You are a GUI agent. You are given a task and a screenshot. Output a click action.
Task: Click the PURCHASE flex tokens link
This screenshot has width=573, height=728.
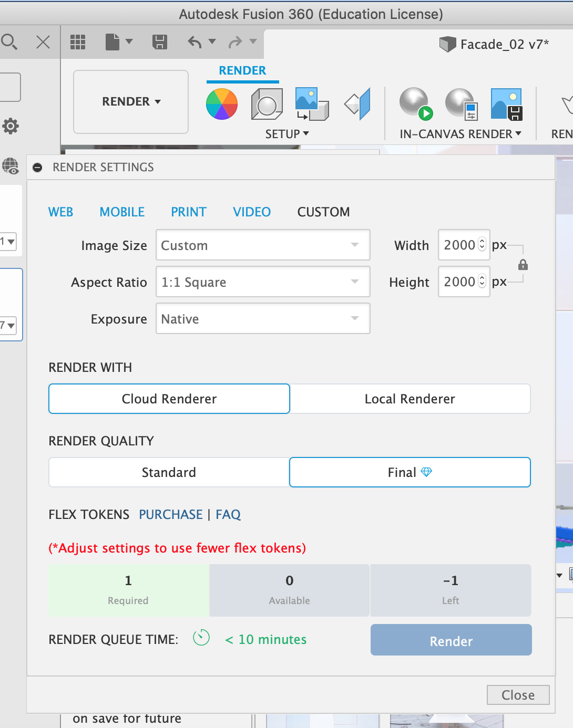tap(171, 514)
